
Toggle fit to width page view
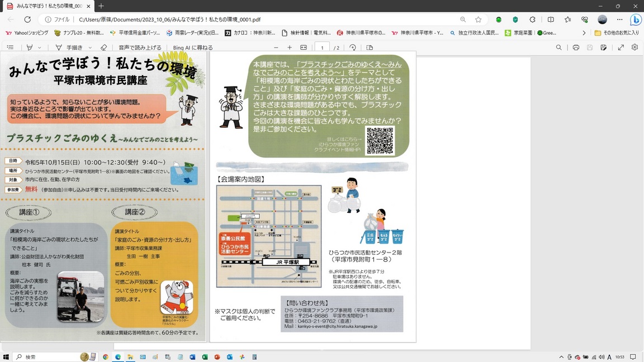(304, 47)
